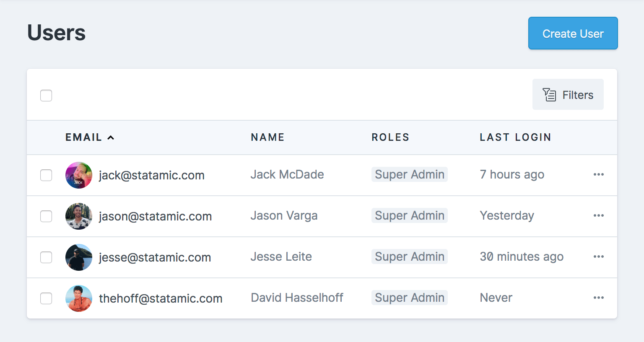This screenshot has width=644, height=342.
Task: Open the actions menu for Jesse Leite
Action: tap(599, 256)
